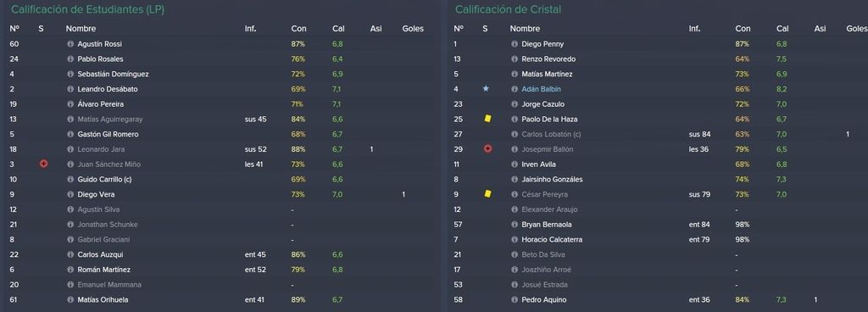
Task: Click the info icon beside Pedro Aquino
Action: [515, 299]
